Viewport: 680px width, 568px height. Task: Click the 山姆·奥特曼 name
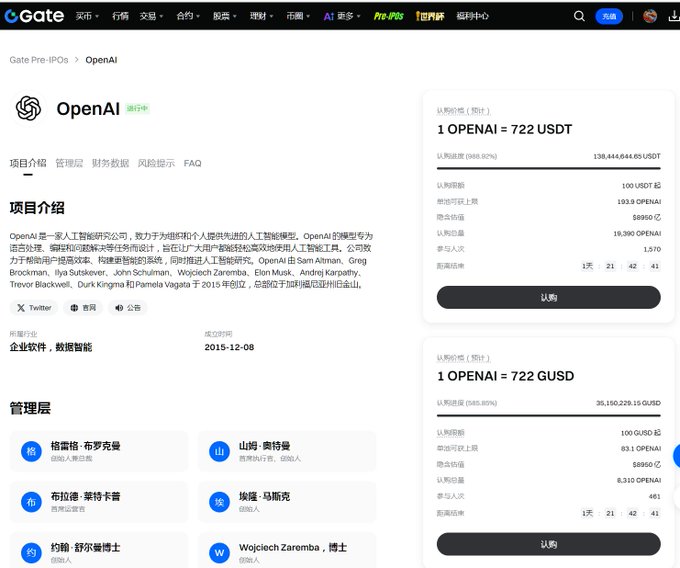(x=265, y=446)
